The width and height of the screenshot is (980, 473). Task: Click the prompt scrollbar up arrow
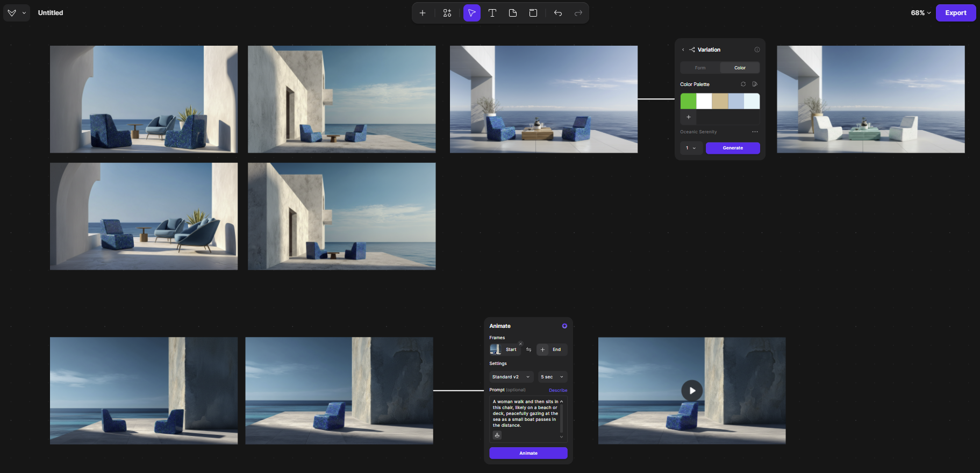click(561, 402)
